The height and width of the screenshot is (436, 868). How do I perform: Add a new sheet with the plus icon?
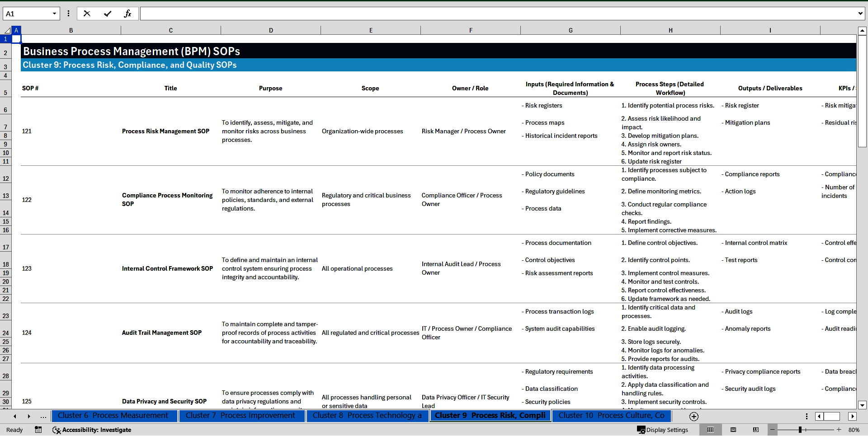(694, 416)
